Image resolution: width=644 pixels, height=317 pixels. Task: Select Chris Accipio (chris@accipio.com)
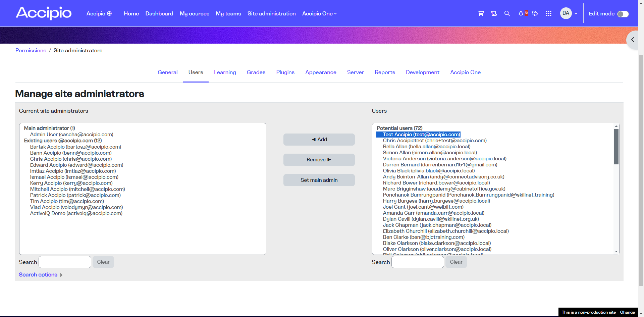71,159
